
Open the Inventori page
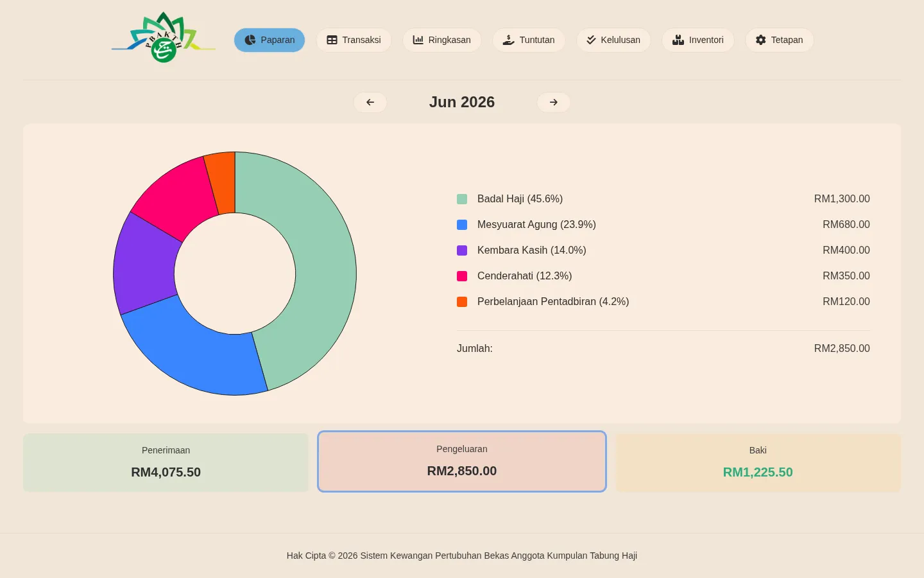click(698, 40)
